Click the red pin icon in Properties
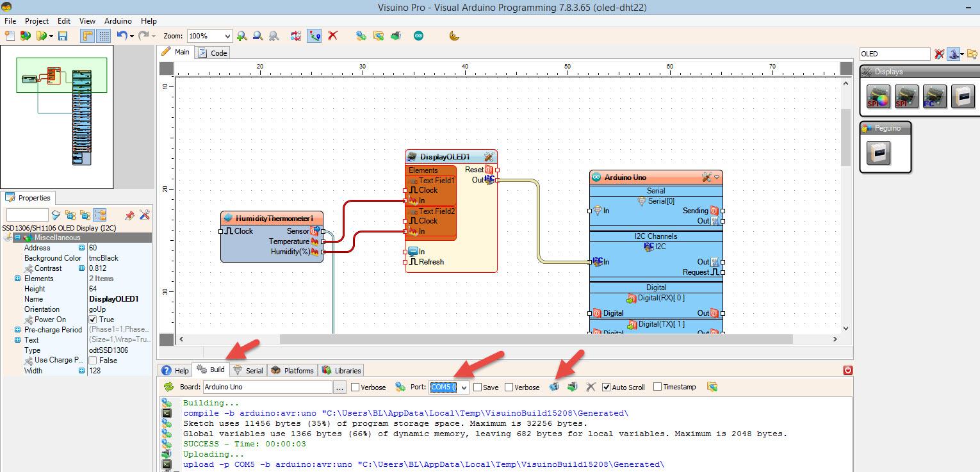This screenshot has height=472, width=980. [x=130, y=215]
